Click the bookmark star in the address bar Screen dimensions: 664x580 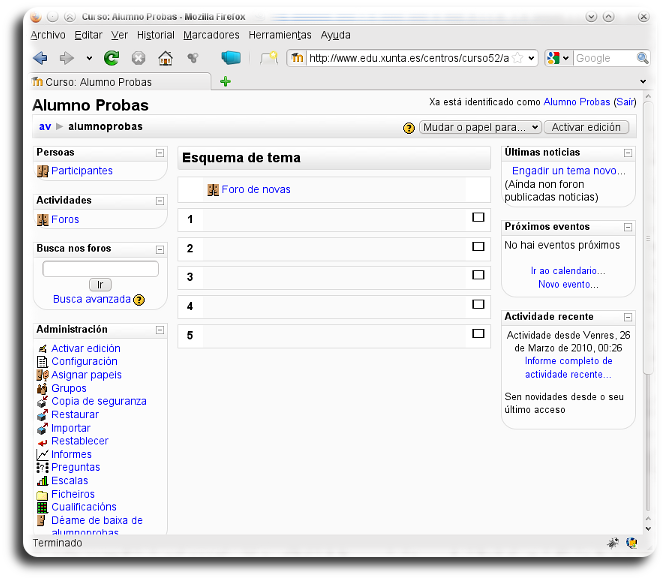click(x=517, y=58)
